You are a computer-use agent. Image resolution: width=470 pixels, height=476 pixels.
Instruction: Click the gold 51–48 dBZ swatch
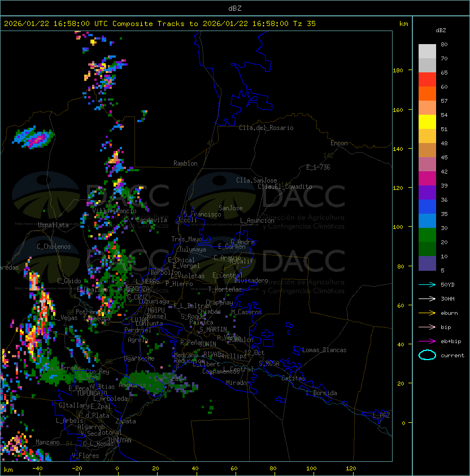[427, 136]
